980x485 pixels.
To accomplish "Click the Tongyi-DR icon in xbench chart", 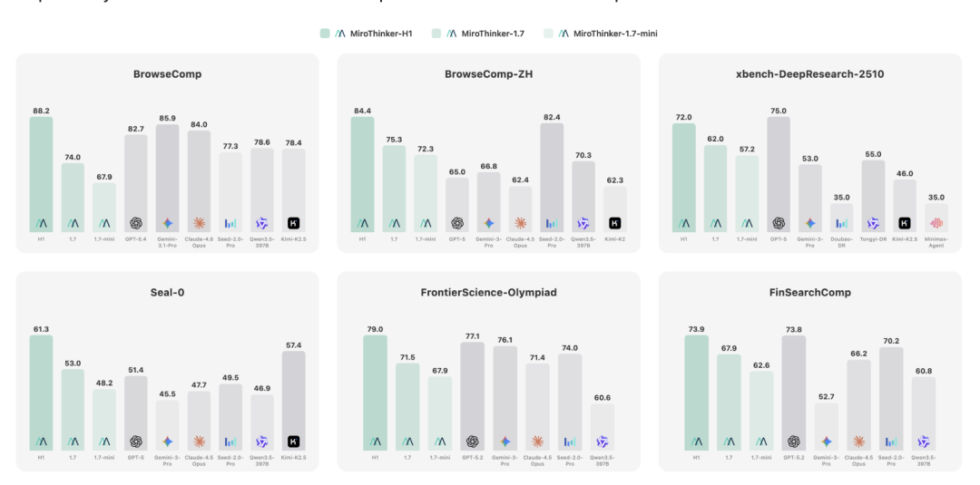I will point(873,222).
